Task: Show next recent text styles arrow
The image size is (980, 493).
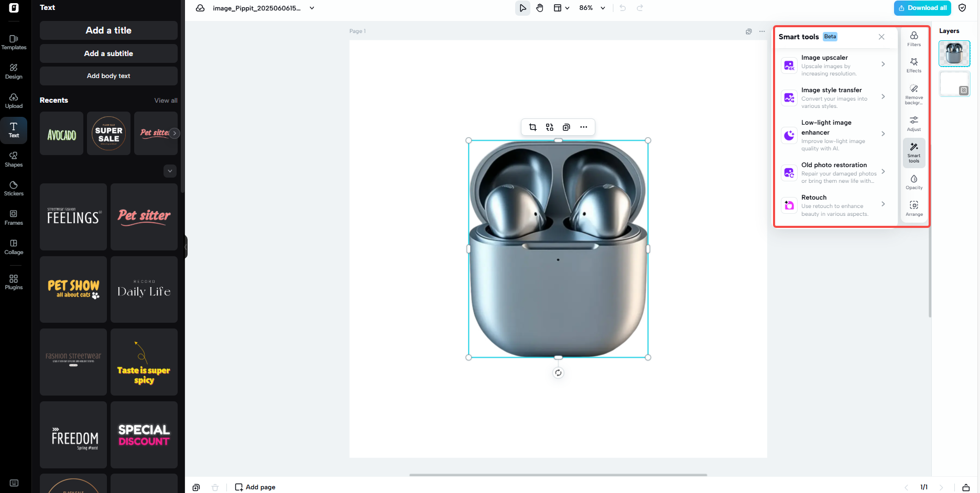Action: point(175,133)
